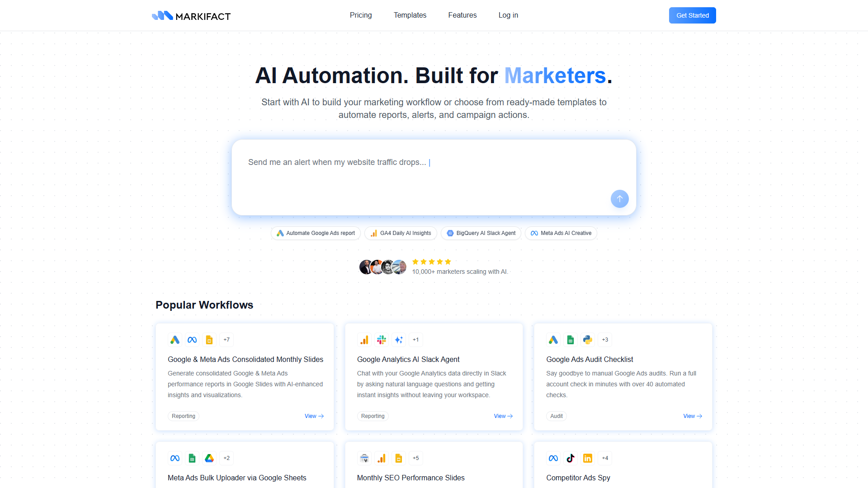Image resolution: width=868 pixels, height=488 pixels.
Task: Go to Features in the navigation
Action: (x=462, y=15)
